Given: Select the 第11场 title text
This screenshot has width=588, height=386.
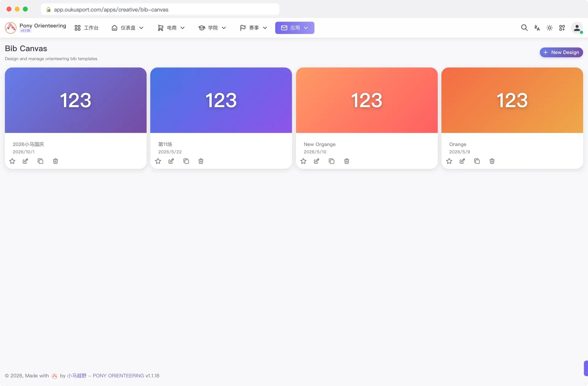Looking at the screenshot, I should pos(165,144).
